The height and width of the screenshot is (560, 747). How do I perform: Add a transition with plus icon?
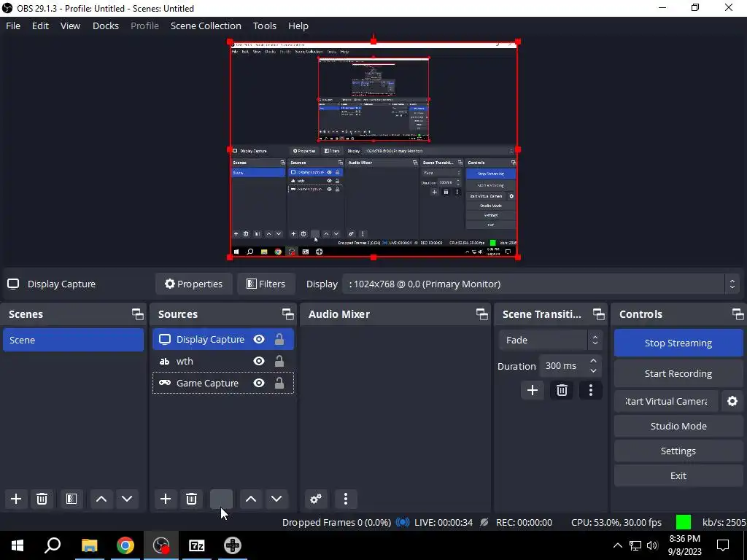(x=532, y=391)
